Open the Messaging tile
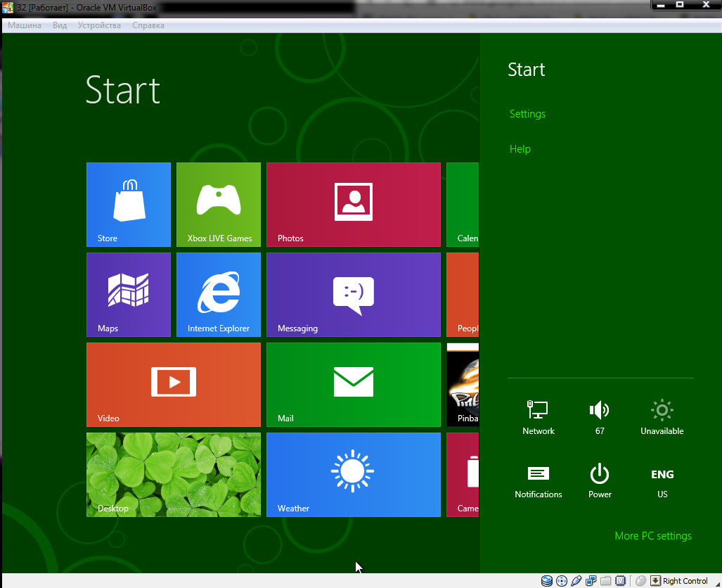 coord(353,295)
